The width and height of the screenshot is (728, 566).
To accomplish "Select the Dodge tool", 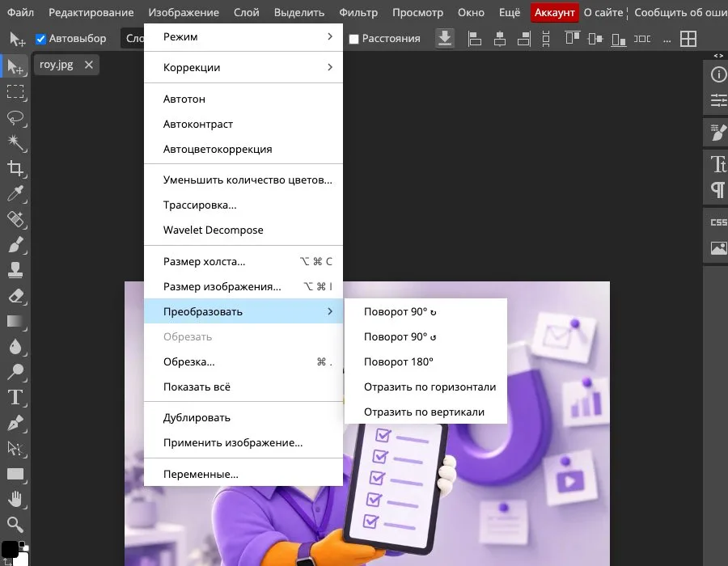I will [15, 372].
